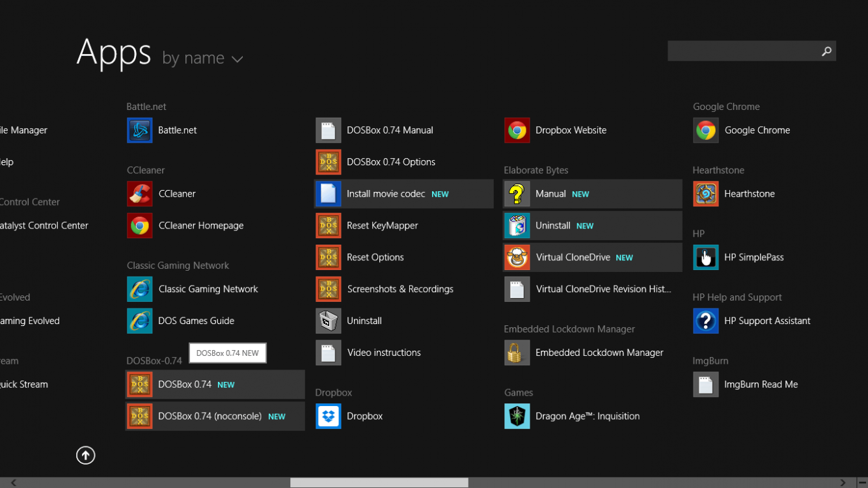This screenshot has width=868, height=488.
Task: Click 'DOS Games Guide' name text
Action: pos(196,321)
